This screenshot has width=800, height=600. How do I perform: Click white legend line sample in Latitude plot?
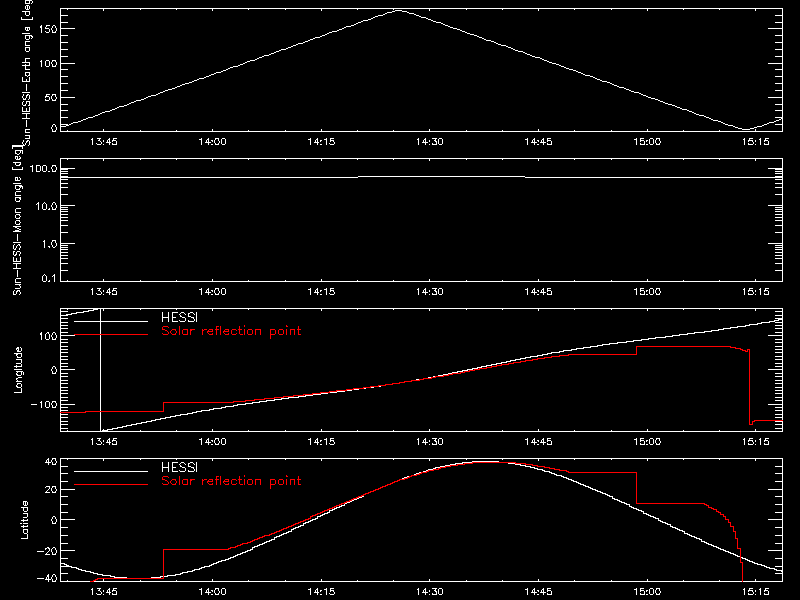[x=111, y=471]
